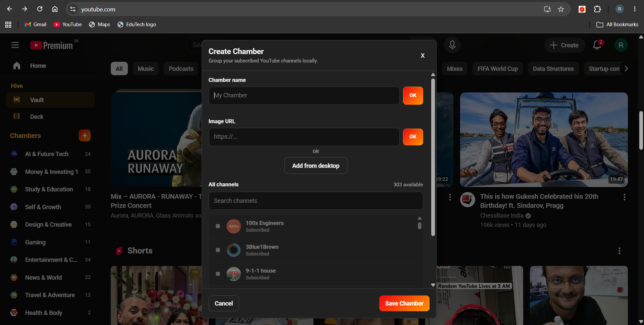Open YouTube account avatar R

pos(621,45)
